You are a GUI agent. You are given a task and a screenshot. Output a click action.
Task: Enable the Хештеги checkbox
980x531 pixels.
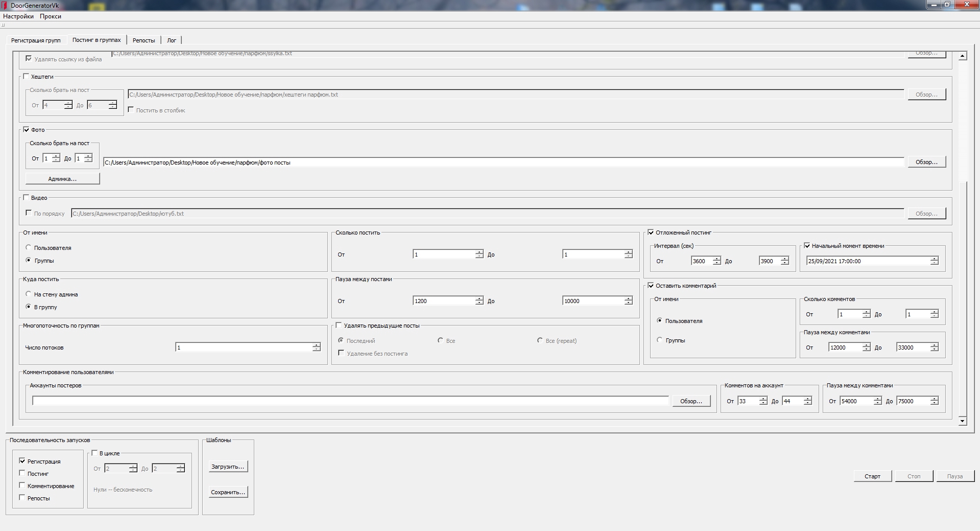[x=27, y=77]
